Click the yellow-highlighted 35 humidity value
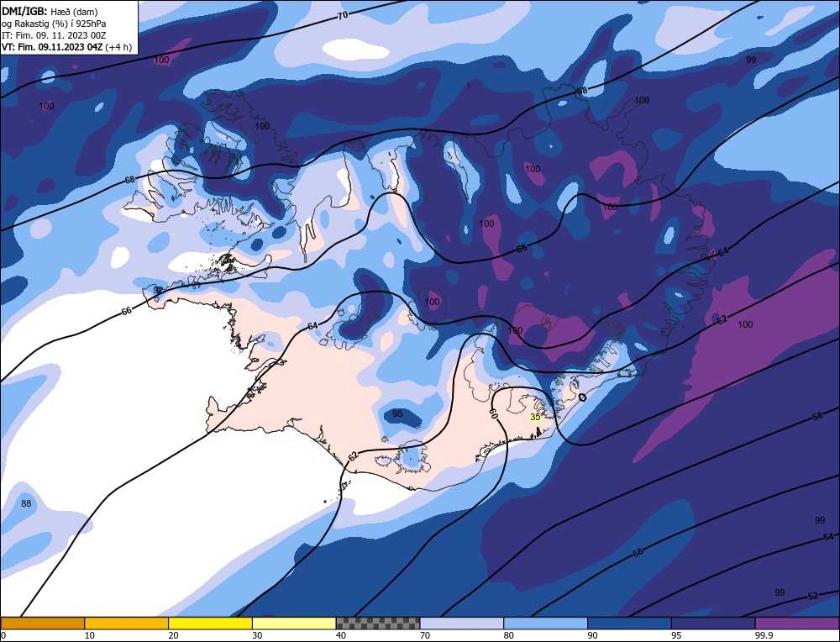Image resolution: width=840 pixels, height=642 pixels. point(534,417)
